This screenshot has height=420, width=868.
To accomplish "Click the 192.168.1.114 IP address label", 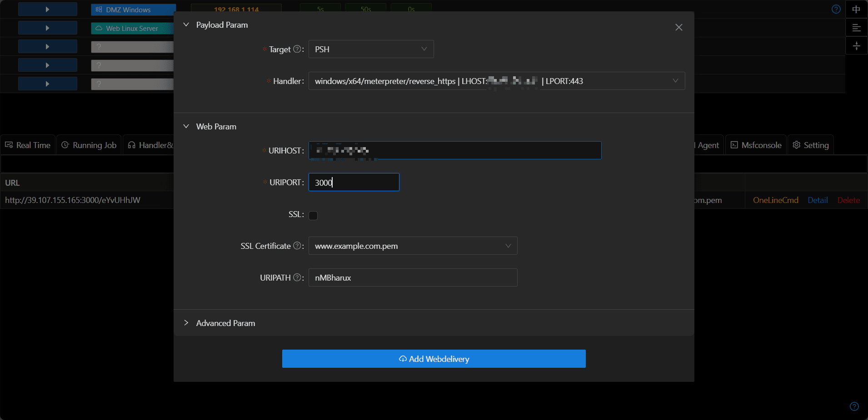I will [x=236, y=9].
